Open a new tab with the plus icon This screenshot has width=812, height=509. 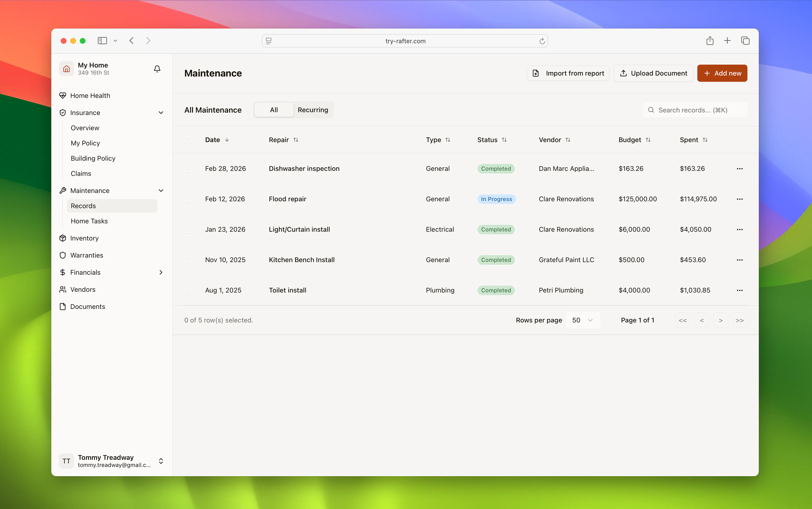tap(727, 41)
